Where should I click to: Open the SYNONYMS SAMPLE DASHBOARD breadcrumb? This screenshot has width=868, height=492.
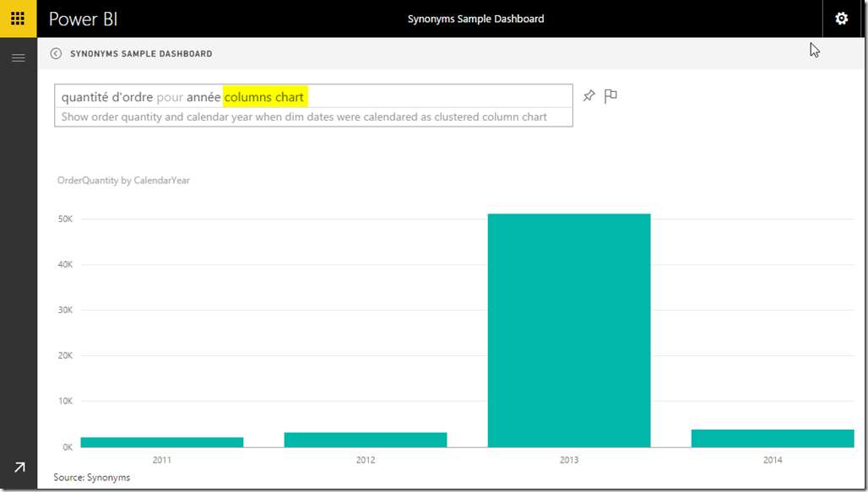click(141, 54)
